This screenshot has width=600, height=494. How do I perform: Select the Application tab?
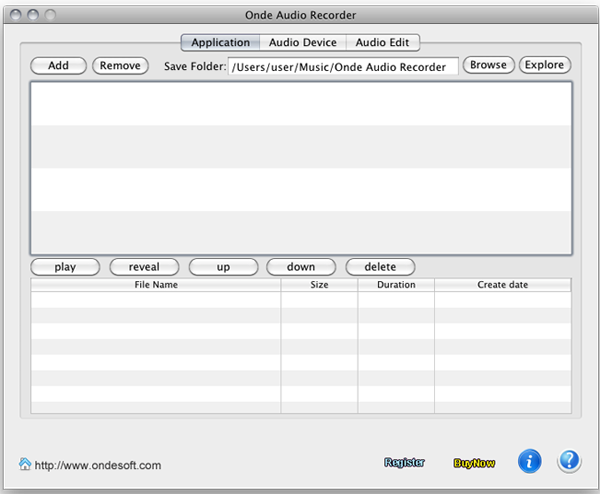click(220, 43)
